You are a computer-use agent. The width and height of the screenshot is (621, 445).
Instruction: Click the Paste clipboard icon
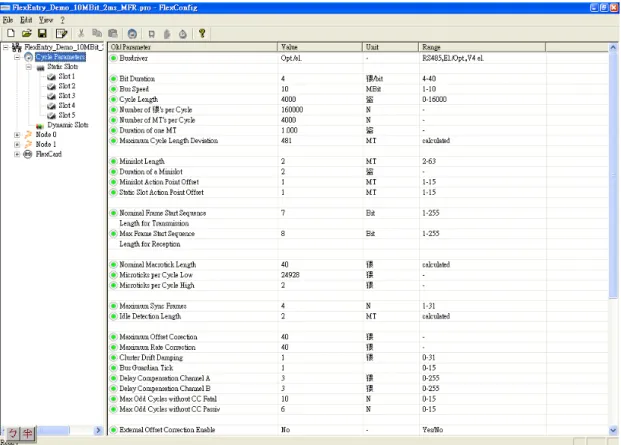(x=113, y=34)
